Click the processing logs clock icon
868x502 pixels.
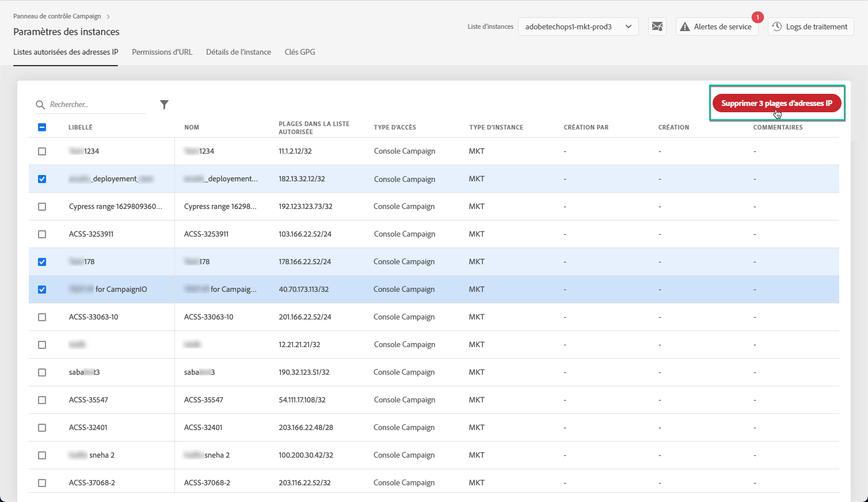[x=777, y=26]
